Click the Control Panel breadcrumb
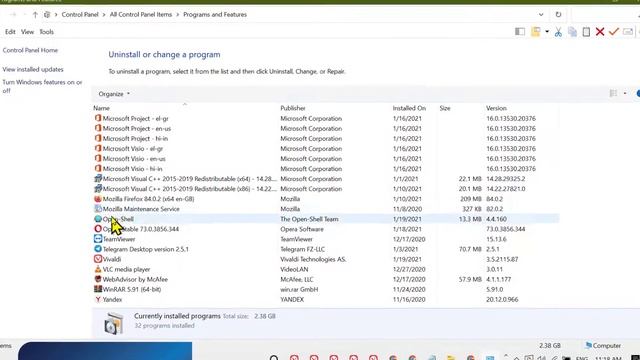640x360 pixels. click(80, 15)
